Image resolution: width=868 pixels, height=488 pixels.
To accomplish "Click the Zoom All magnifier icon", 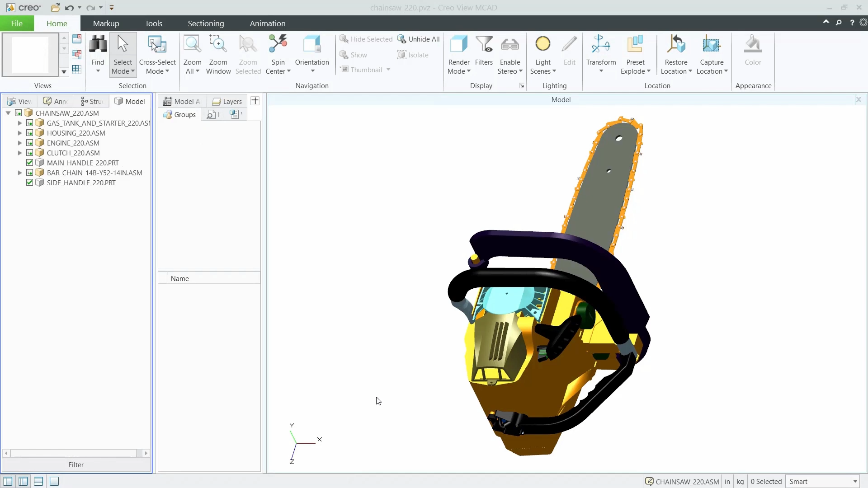I will (192, 44).
